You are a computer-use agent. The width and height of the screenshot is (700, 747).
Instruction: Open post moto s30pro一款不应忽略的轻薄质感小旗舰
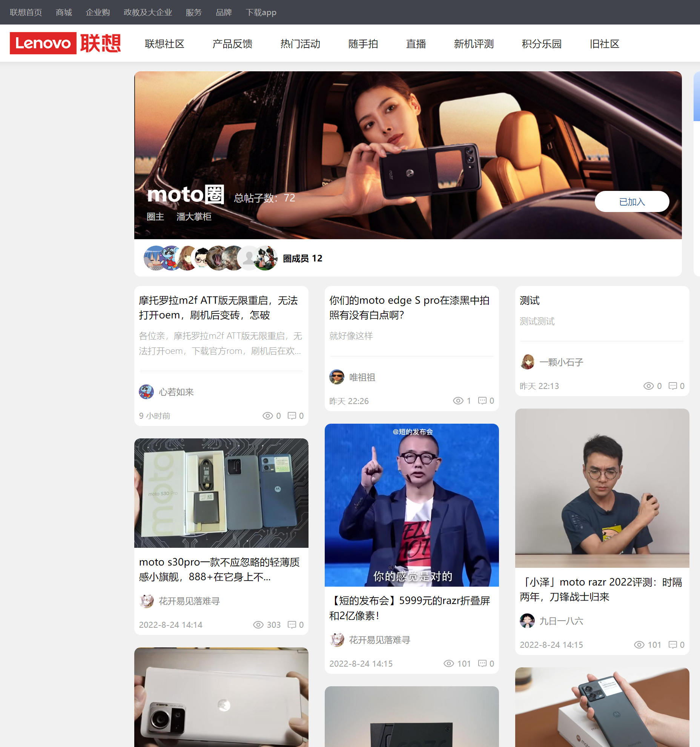click(x=220, y=569)
